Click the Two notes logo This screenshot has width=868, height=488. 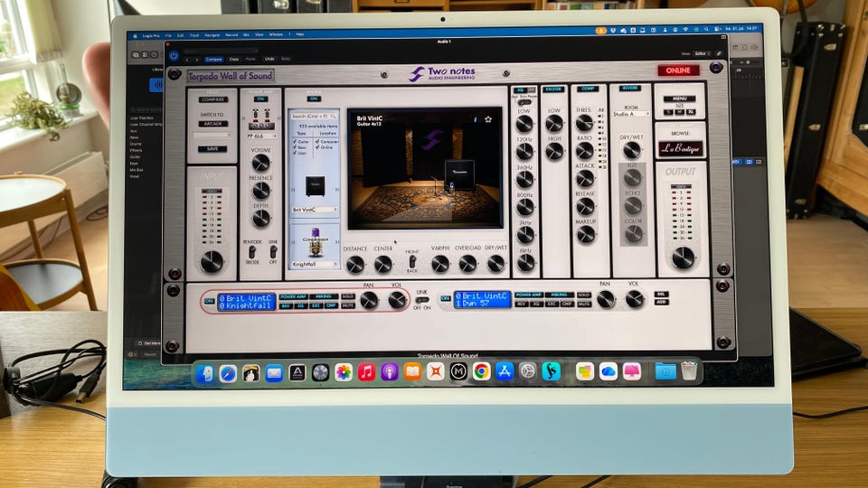442,73
